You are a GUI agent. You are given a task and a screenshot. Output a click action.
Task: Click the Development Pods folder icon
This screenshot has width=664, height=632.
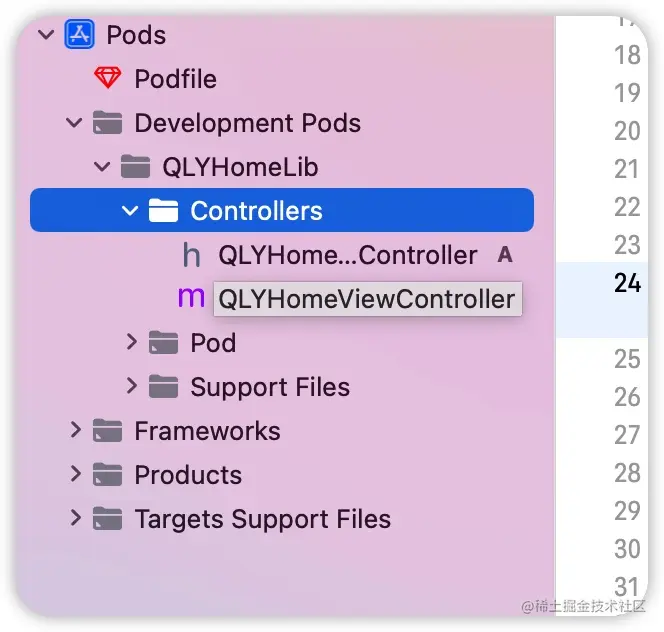tap(108, 122)
